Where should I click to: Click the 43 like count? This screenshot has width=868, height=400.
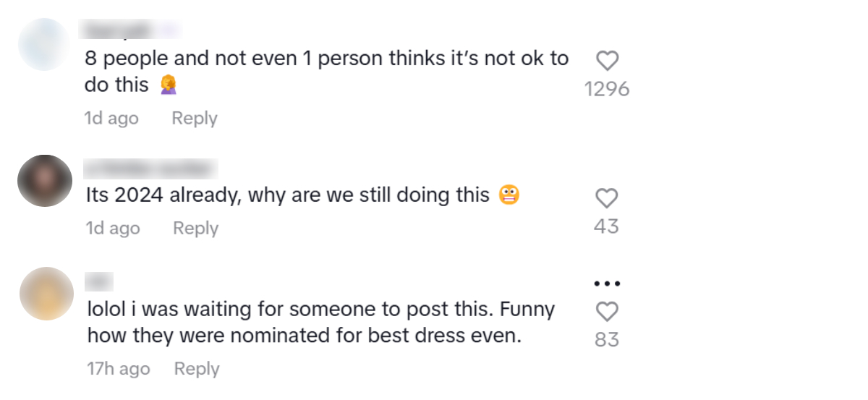[x=607, y=227]
